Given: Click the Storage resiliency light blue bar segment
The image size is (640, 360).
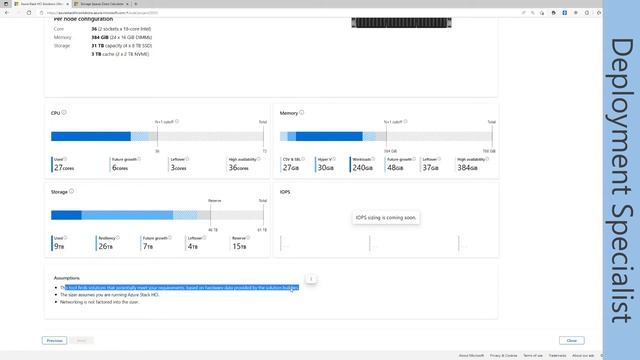Looking at the screenshot, I should [x=127, y=215].
